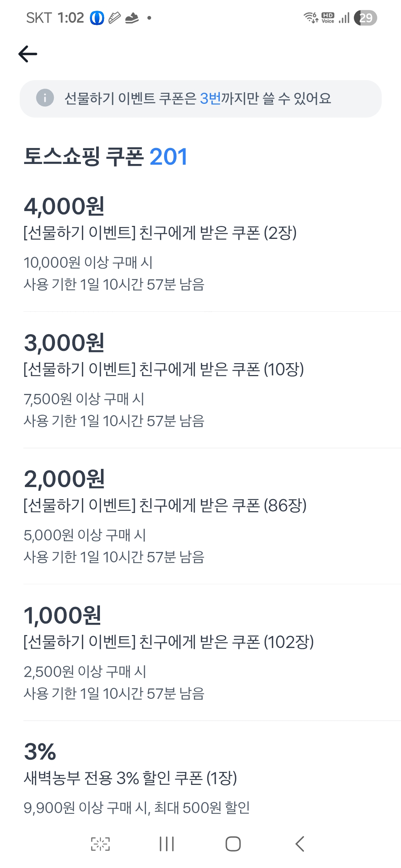This screenshot has width=401, height=868.
Task: Tap the shoe notification icon in the status bar
Action: 132,18
